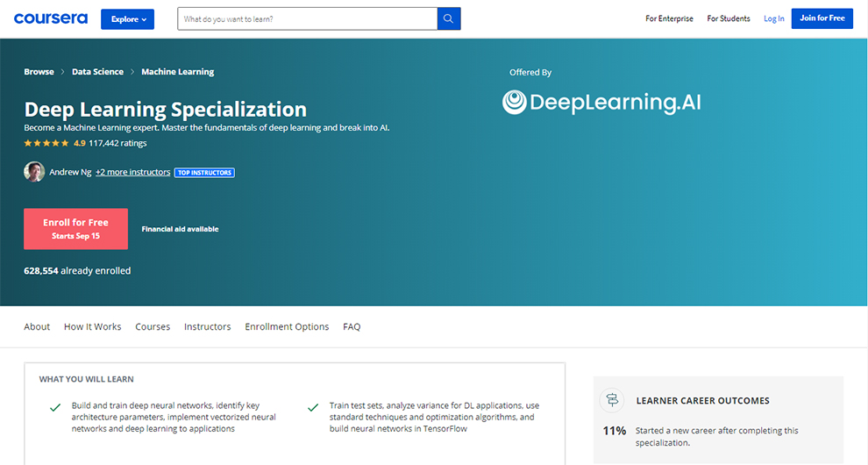
Task: Switch to the Enrollment Options tab
Action: pyautogui.click(x=287, y=326)
